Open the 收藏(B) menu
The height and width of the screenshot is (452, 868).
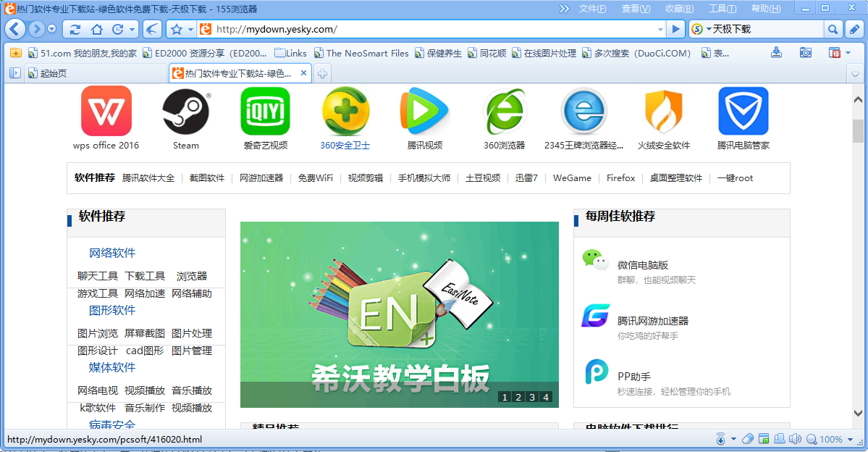coord(679,9)
